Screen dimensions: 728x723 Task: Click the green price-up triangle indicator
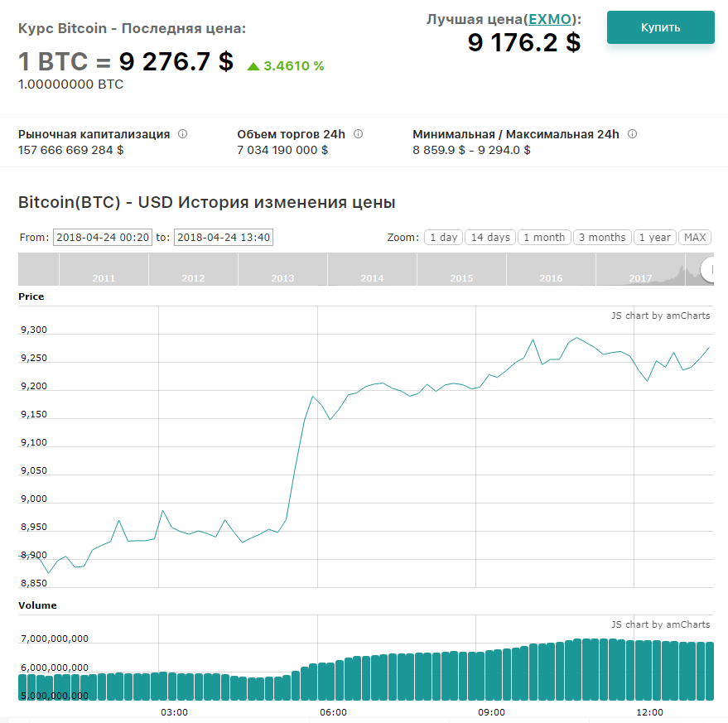click(x=253, y=66)
